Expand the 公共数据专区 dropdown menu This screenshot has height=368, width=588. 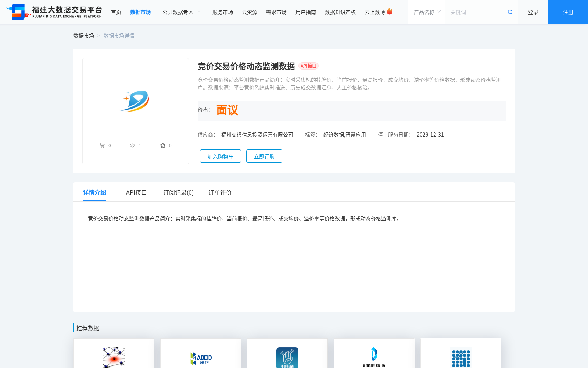[x=182, y=12]
